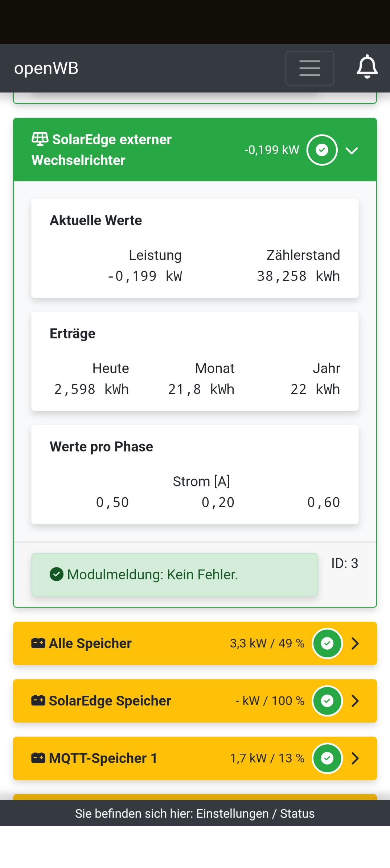Image resolution: width=390 pixels, height=868 pixels.
Task: Click battery icon next to SolarEdge Speicher
Action: pos(38,700)
